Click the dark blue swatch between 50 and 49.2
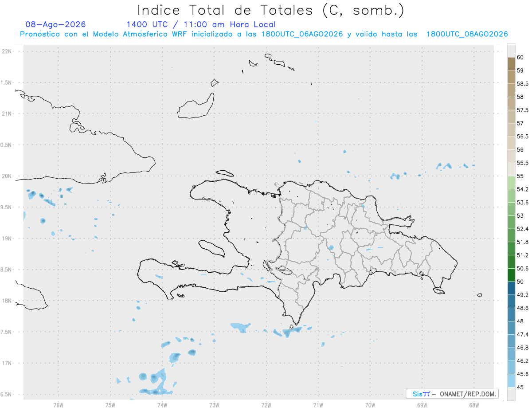The height and width of the screenshot is (411, 532). (x=511, y=288)
